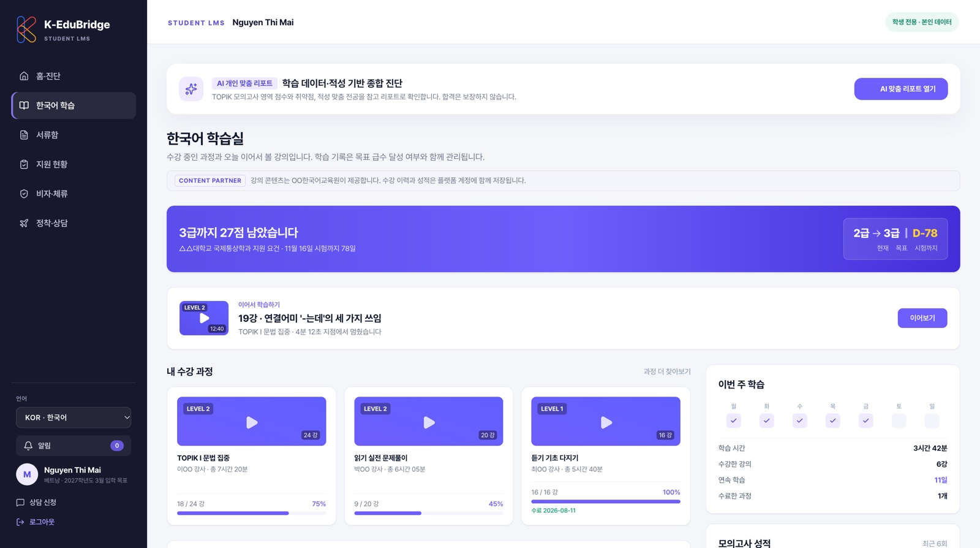Click the 연속 학습 11일 value
980x548 pixels.
(x=941, y=480)
